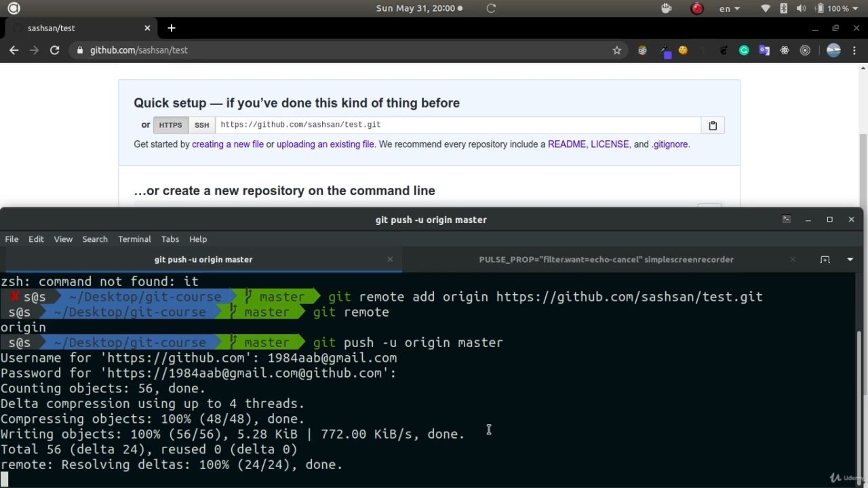Viewport: 868px width, 488px height.
Task: Click the Wi-Fi indicator in the top bar
Action: pos(766,9)
